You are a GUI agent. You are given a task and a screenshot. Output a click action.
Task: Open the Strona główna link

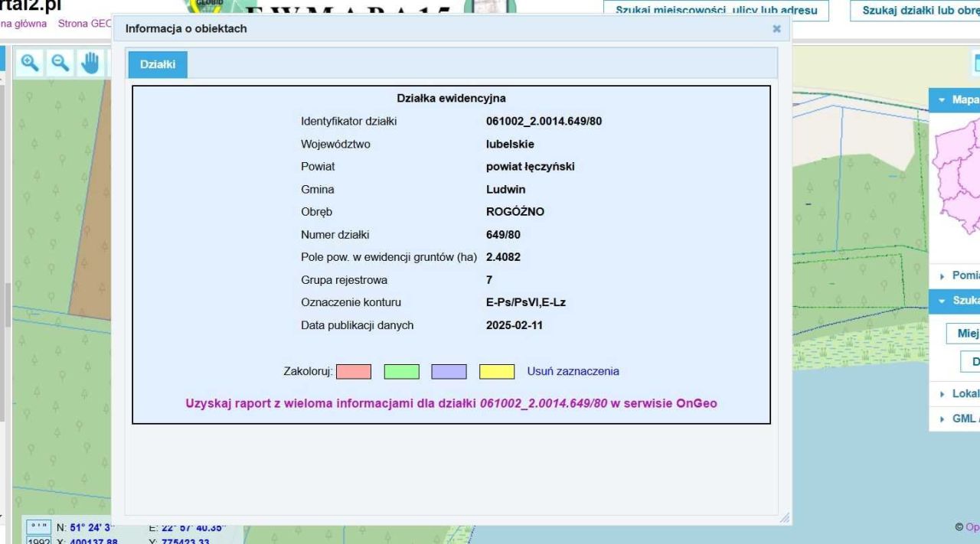[x=24, y=24]
